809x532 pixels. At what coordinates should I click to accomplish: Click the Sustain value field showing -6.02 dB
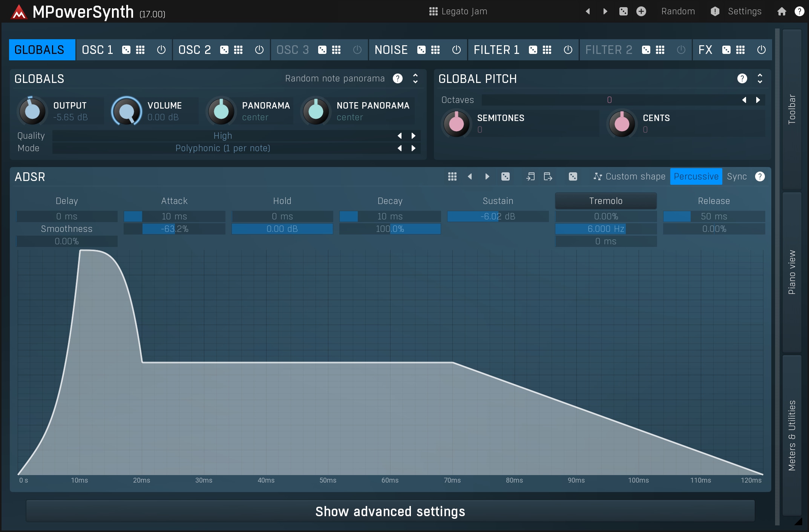pos(497,216)
